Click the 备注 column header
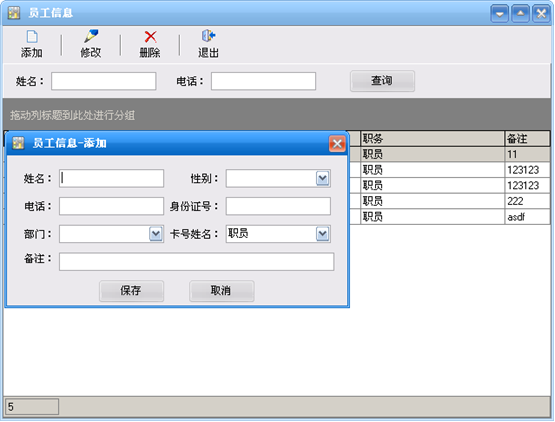555x422 pixels. coord(527,138)
